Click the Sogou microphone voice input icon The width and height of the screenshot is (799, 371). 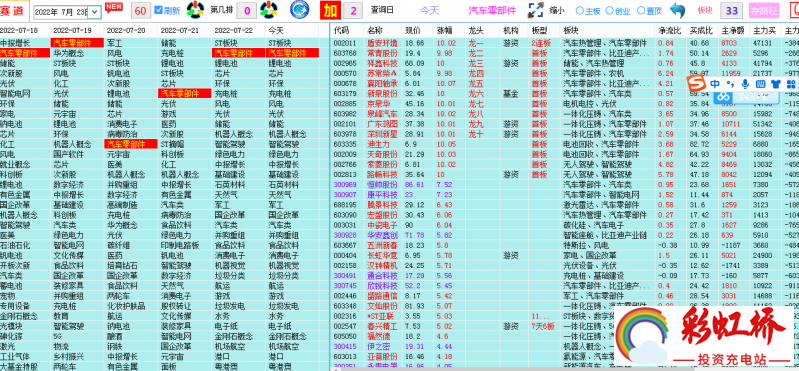click(x=745, y=84)
